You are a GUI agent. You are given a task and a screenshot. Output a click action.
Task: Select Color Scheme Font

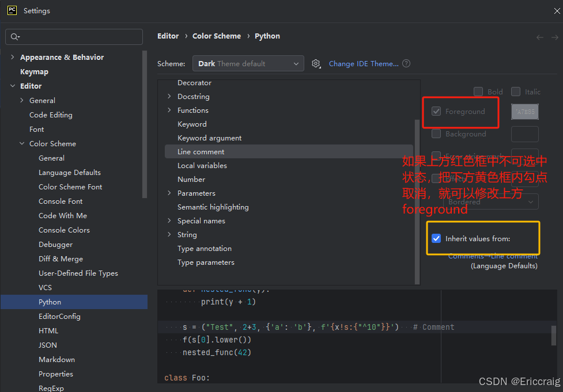[x=70, y=187]
